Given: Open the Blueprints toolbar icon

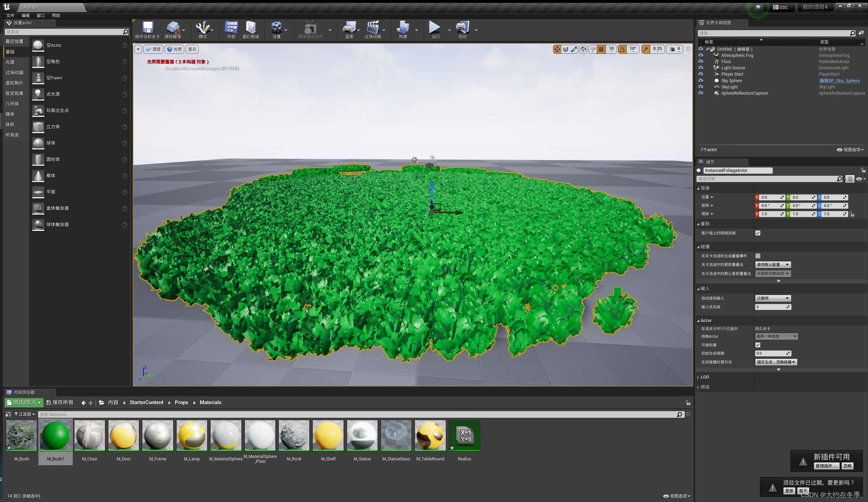Looking at the screenshot, I should coord(349,28).
